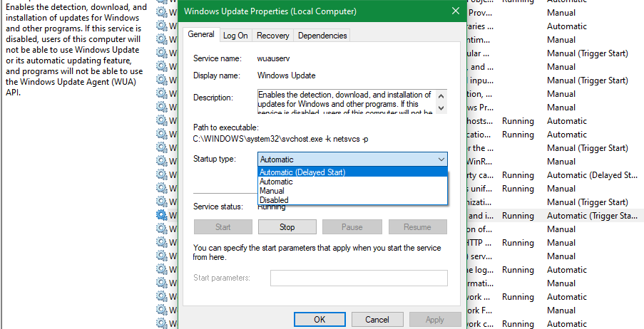Click the Description box scroll-down arrow

pyautogui.click(x=441, y=108)
